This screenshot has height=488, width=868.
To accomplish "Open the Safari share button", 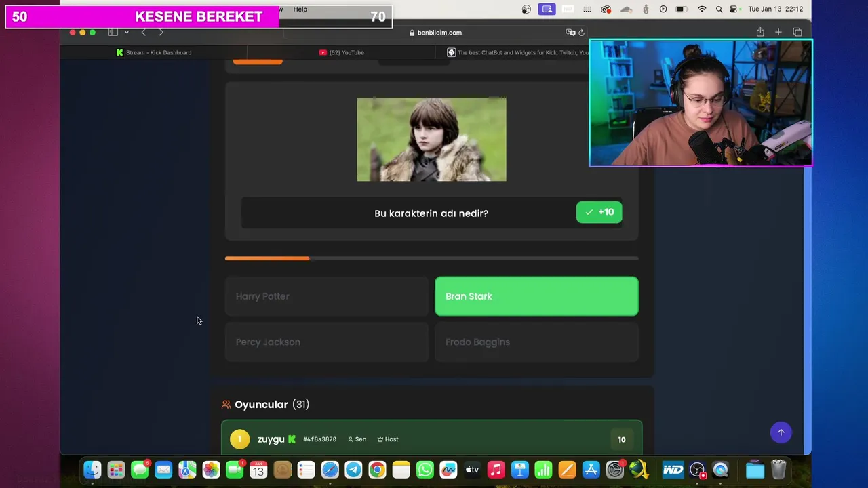I will 760,32.
